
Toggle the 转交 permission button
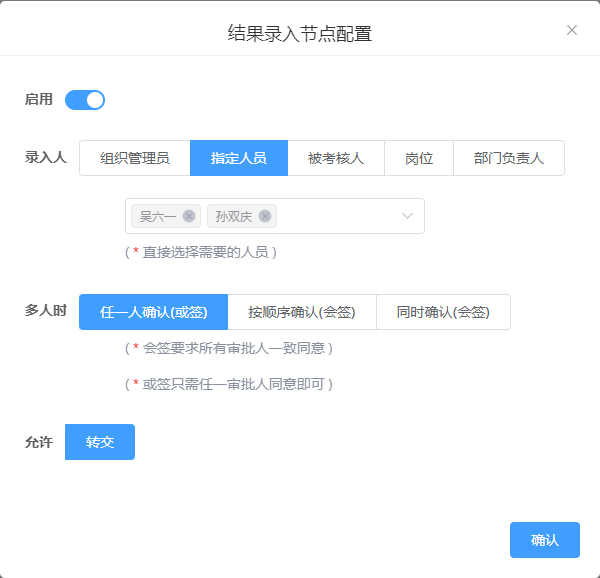point(100,442)
